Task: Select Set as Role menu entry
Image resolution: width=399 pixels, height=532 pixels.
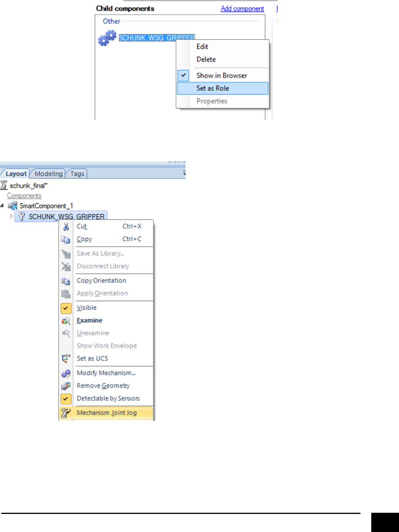Action: pyautogui.click(x=222, y=88)
